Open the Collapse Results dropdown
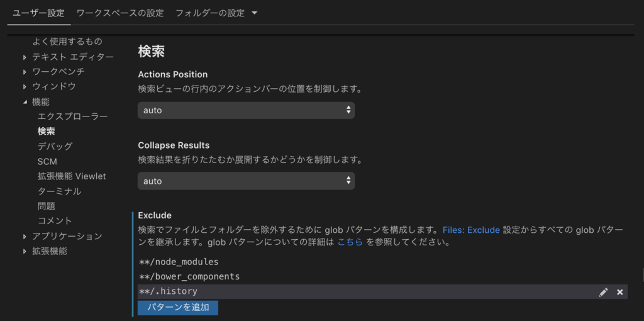The height and width of the screenshot is (321, 644). click(x=246, y=181)
